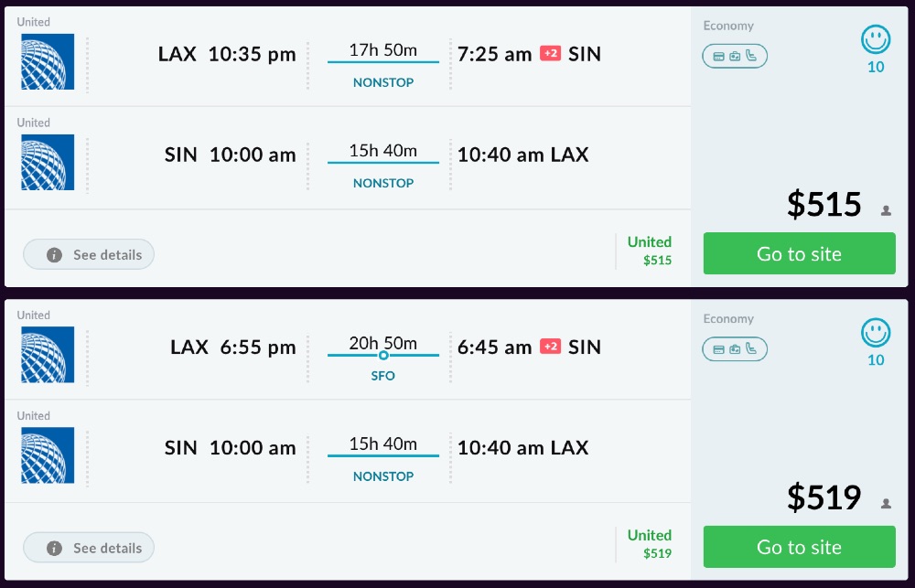Screen dimensions: 915x588
Task: Expand See details for the $515 itinerary
Action: point(89,255)
